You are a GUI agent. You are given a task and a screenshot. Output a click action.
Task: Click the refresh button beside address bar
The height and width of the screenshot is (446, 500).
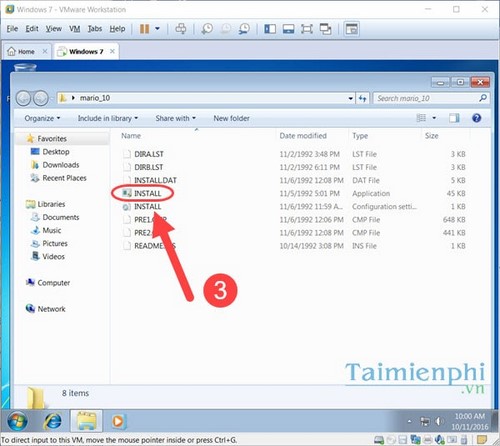(x=362, y=98)
